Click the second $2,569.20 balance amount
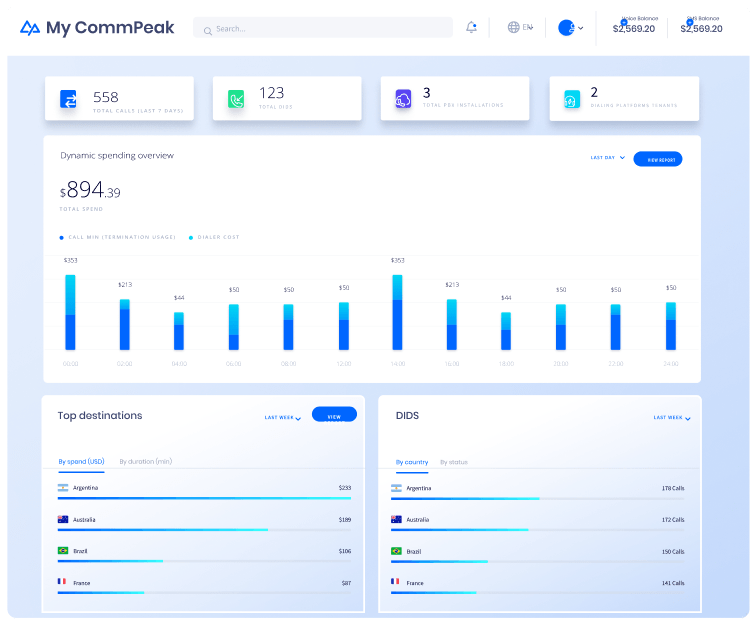Image resolution: width=750 pixels, height=620 pixels. point(701,29)
